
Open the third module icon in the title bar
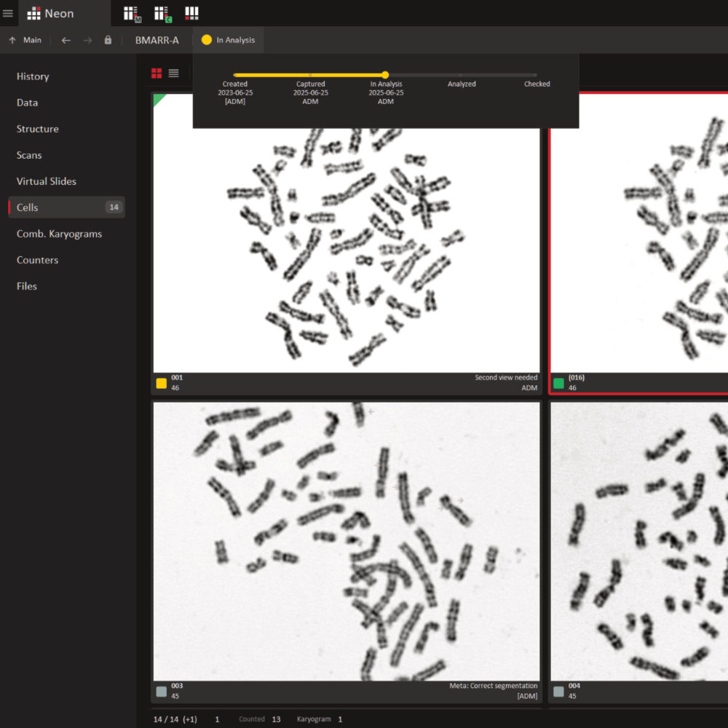coord(191,13)
